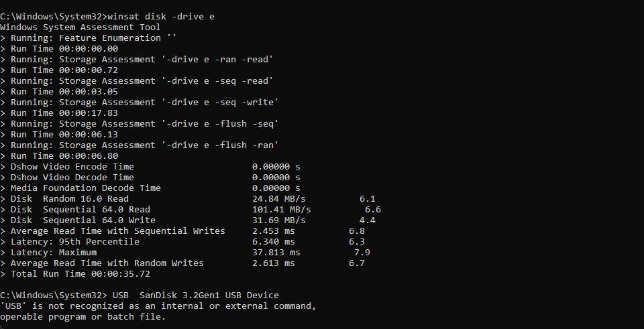Click the 'Latency: 95th Percentile' label
The image size is (644, 329).
(74, 242)
